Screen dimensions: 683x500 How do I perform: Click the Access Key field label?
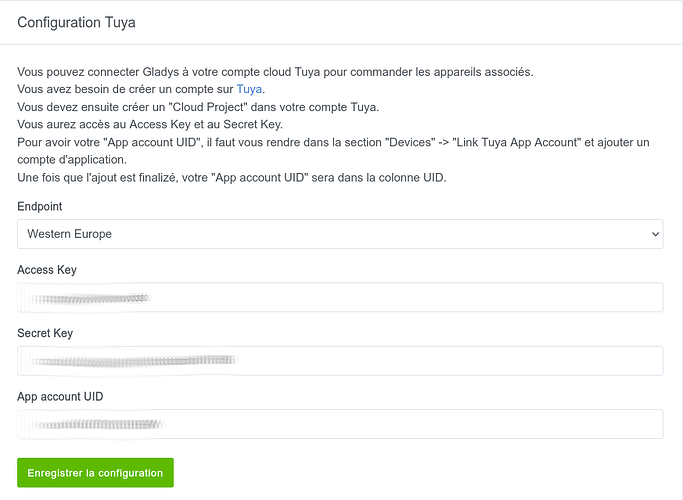[47, 270]
